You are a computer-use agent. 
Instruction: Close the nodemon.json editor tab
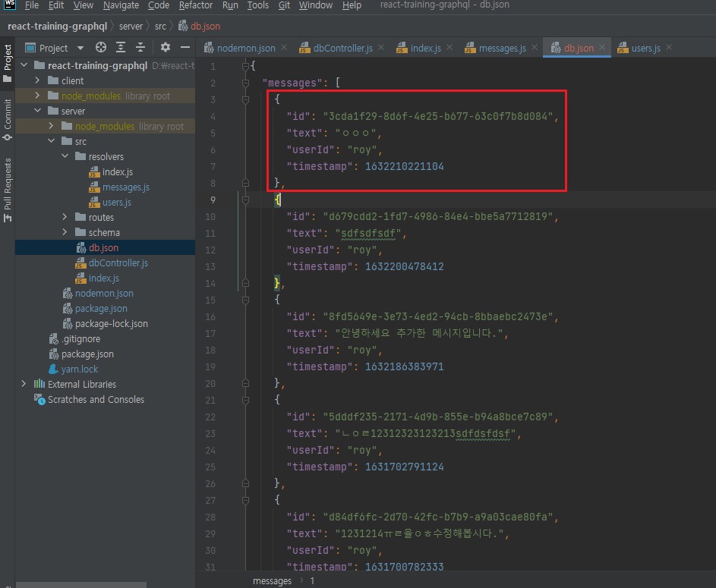point(284,47)
